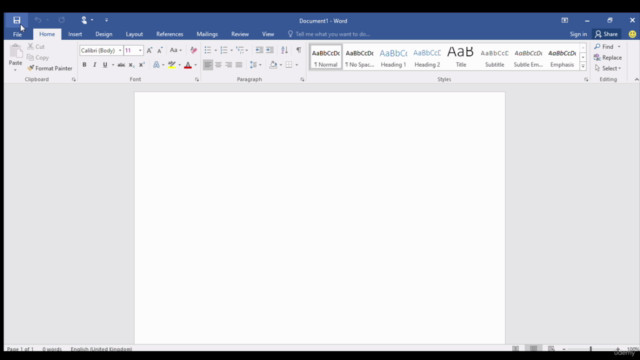Image resolution: width=640 pixels, height=360 pixels.
Task: Switch to the Layout tab
Action: 134,34
